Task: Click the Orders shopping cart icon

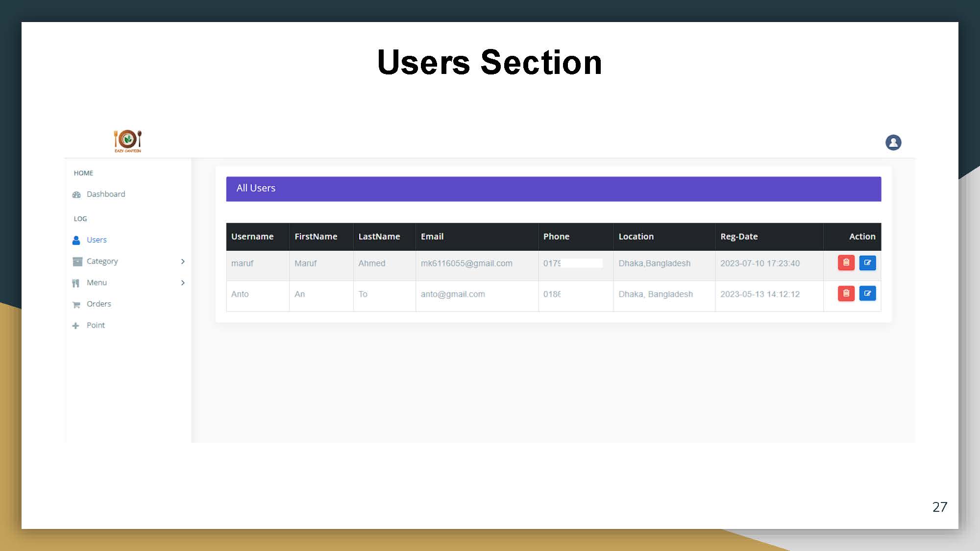Action: [76, 304]
